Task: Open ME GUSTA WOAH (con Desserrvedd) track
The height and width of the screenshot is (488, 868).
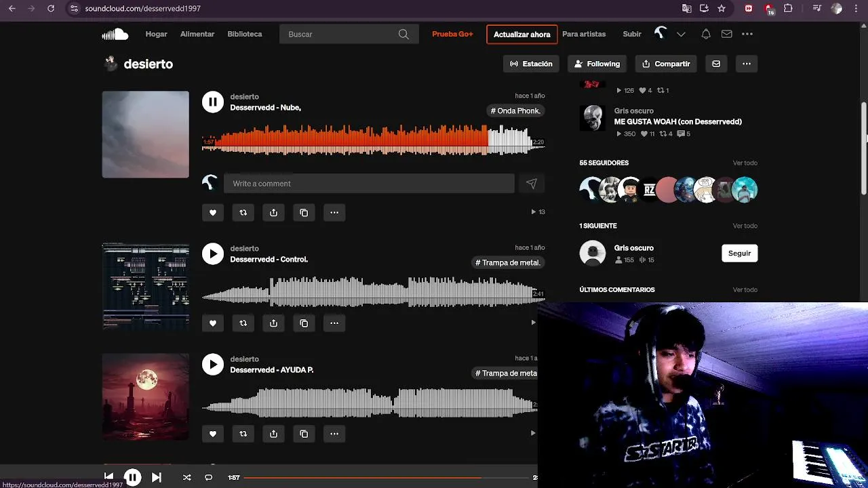Action: pyautogui.click(x=677, y=122)
